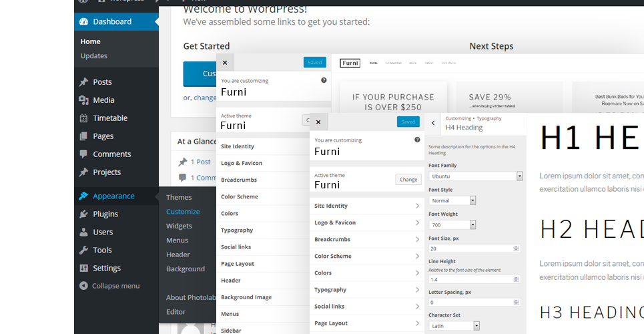This screenshot has height=334, width=644.
Task: Click the Timetable calendar icon
Action: tap(83, 118)
